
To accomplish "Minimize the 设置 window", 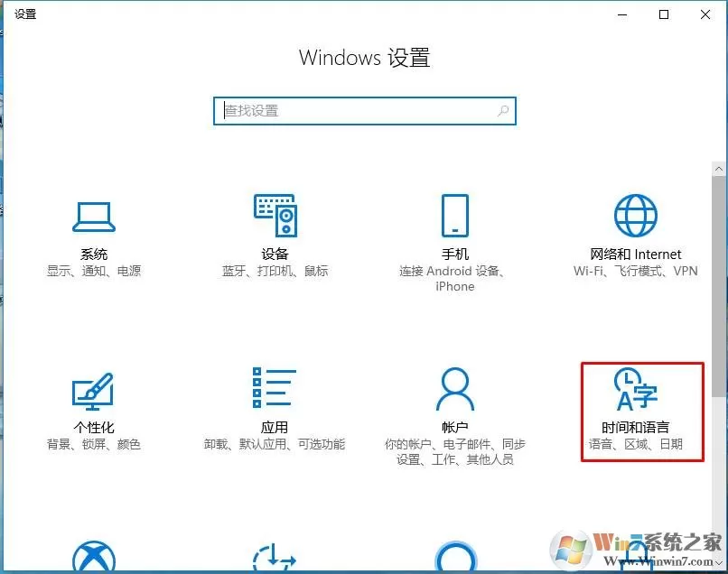I will [x=622, y=14].
